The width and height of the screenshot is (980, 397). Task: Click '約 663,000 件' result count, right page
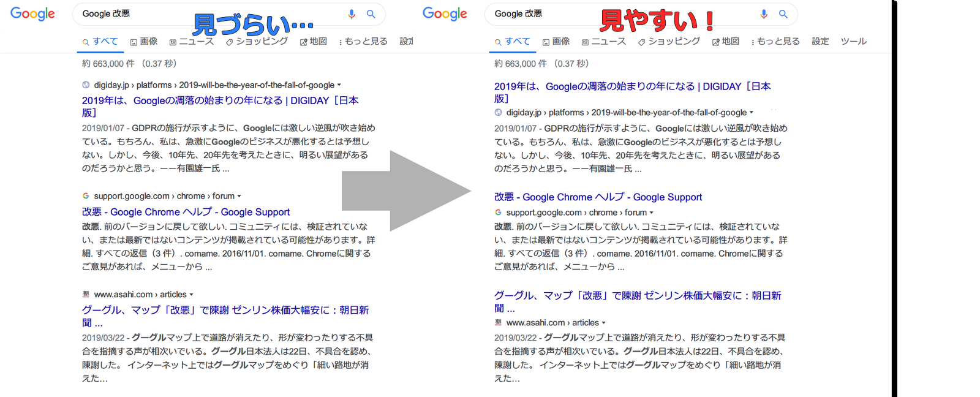(x=521, y=64)
